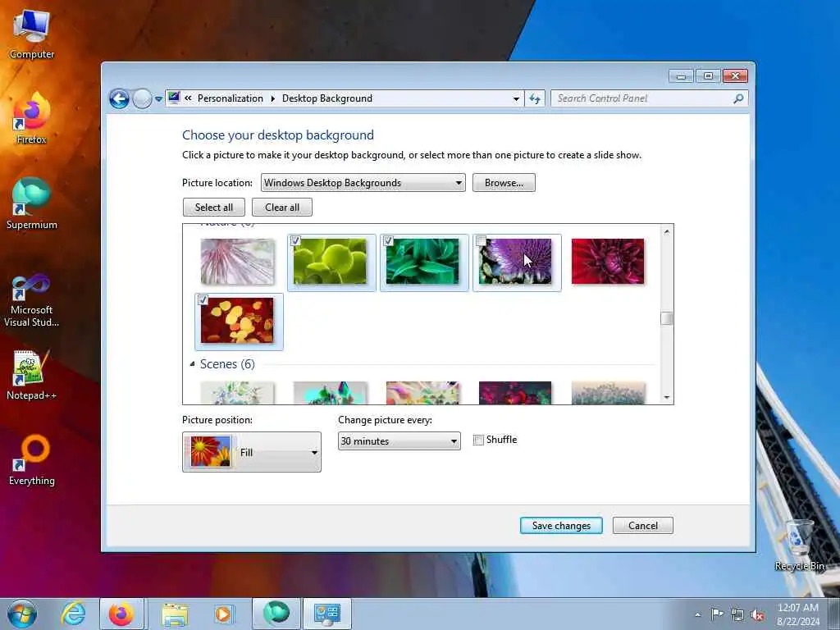The width and height of the screenshot is (840, 630).
Task: Open the recent pages dropdown arrow
Action: [158, 98]
